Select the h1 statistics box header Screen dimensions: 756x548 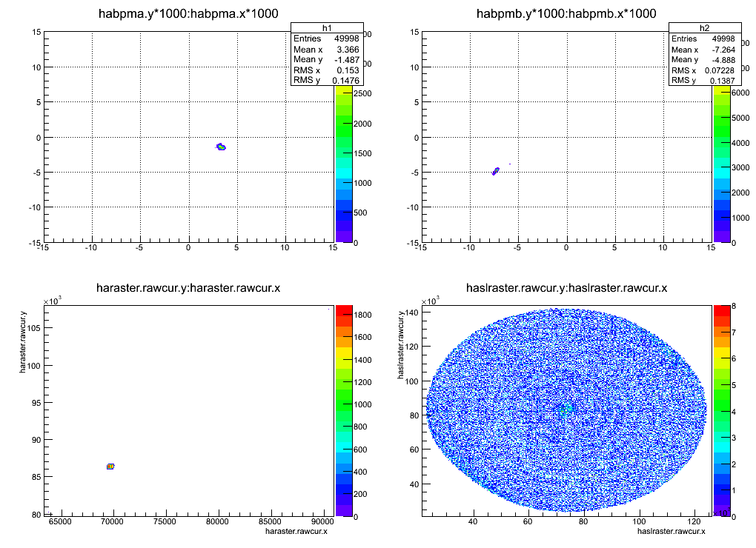pos(327,28)
